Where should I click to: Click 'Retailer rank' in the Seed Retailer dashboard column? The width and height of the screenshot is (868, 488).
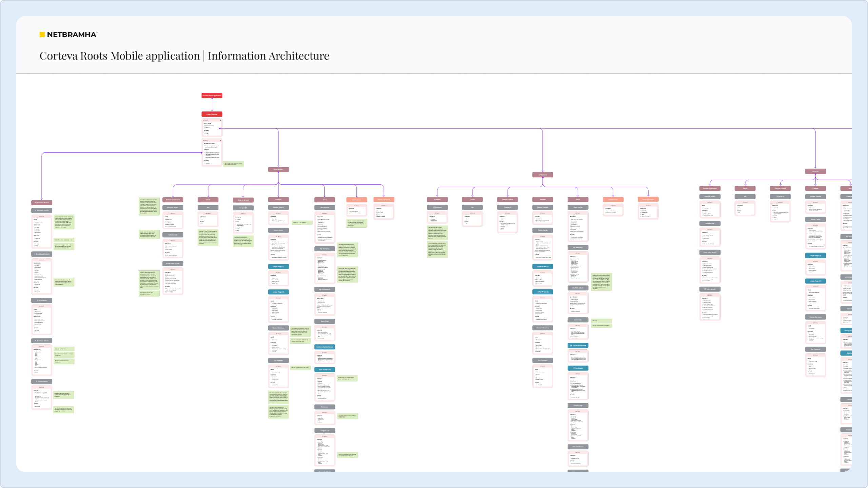[x=173, y=235]
